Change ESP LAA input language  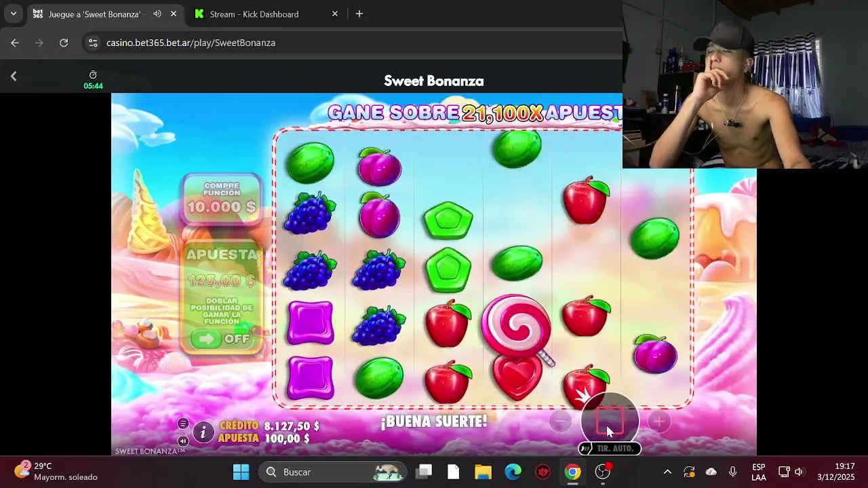pyautogui.click(x=759, y=472)
